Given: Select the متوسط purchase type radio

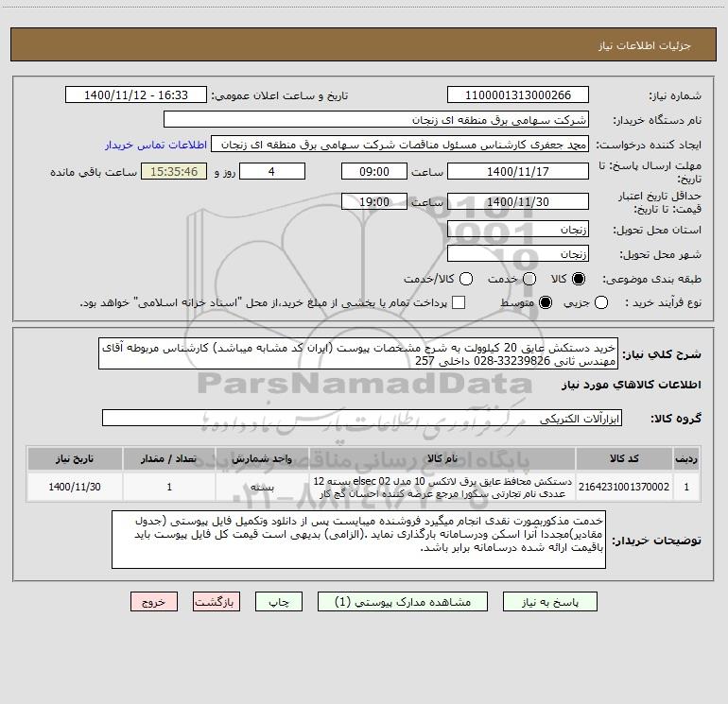Looking at the screenshot, I should click(546, 303).
